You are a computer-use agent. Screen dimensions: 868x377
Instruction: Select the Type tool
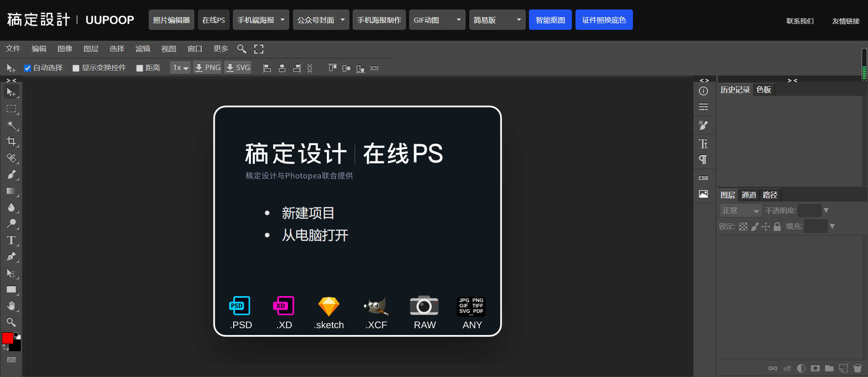(x=11, y=240)
